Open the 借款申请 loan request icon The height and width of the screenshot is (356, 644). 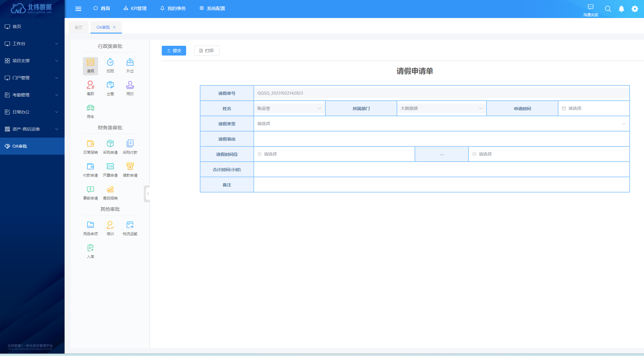click(130, 170)
